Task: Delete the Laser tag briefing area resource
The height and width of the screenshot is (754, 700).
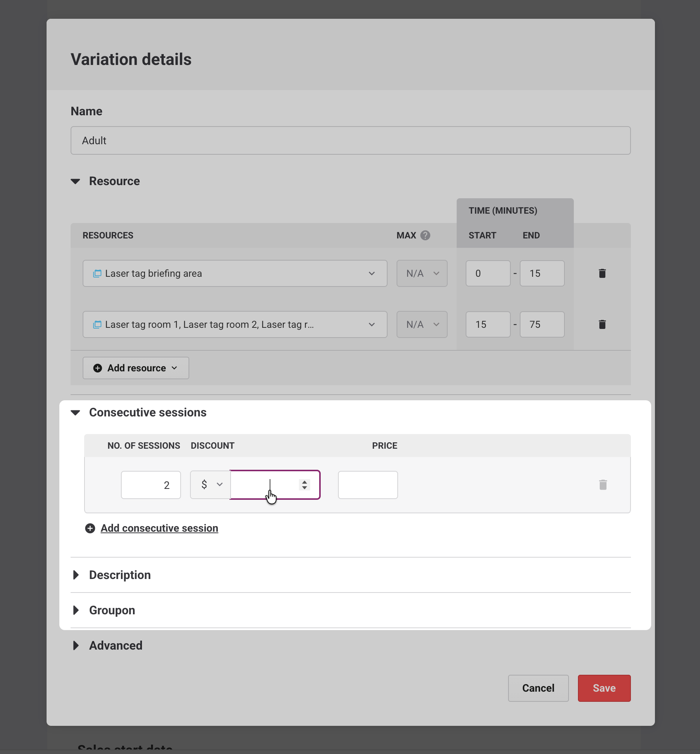Action: click(602, 273)
